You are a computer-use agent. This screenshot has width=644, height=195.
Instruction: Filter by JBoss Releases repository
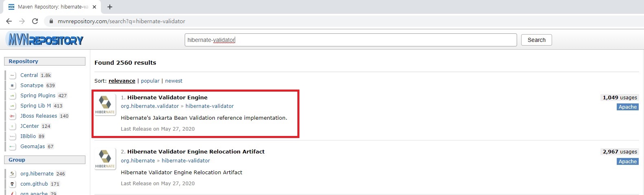tap(39, 116)
